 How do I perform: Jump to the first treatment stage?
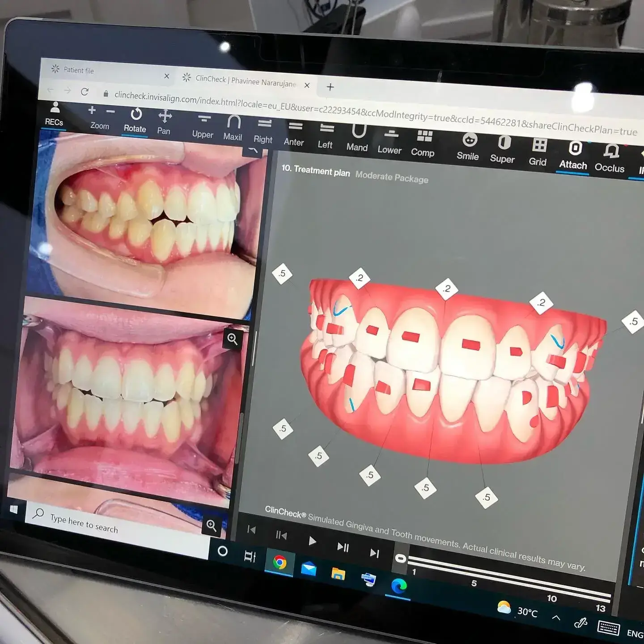(x=251, y=530)
